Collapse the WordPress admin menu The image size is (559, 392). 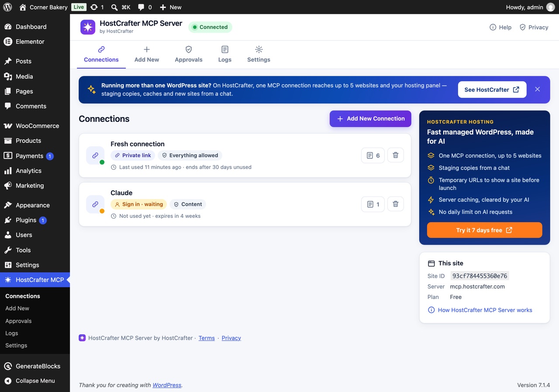[35, 381]
